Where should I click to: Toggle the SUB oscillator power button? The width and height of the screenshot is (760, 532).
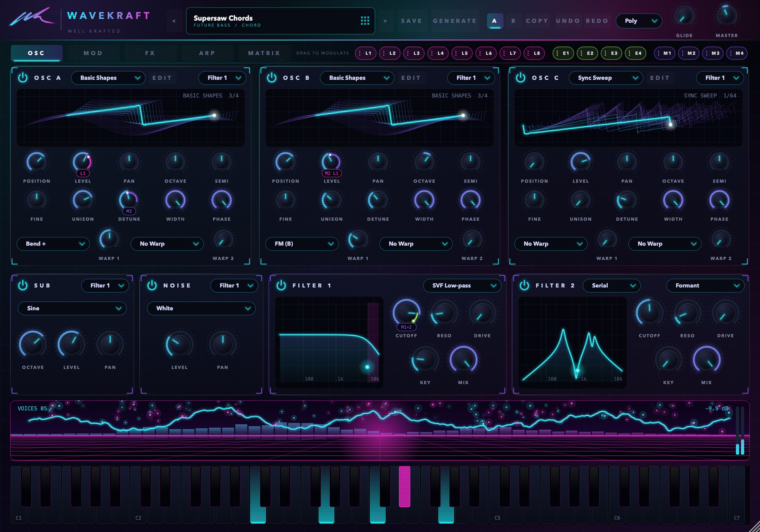[23, 285]
